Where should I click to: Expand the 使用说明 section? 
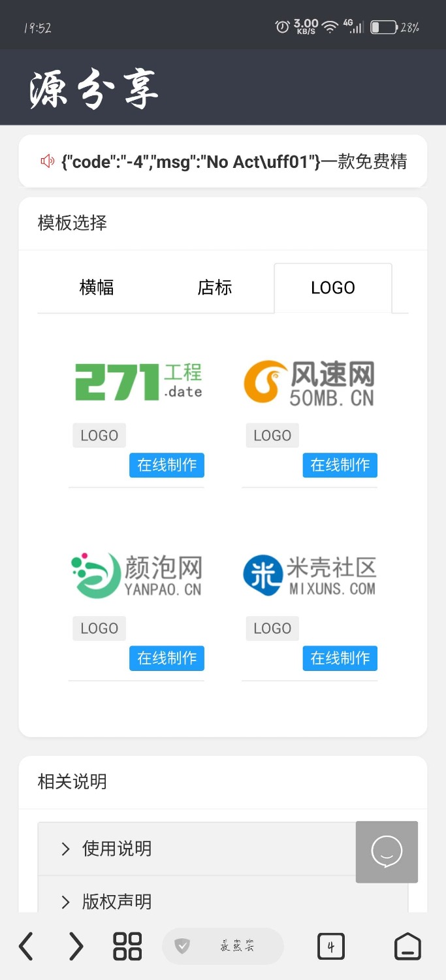[x=223, y=849]
